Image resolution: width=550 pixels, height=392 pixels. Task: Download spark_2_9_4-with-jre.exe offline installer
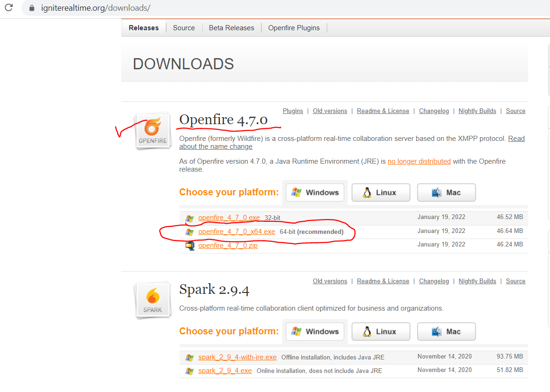click(237, 357)
